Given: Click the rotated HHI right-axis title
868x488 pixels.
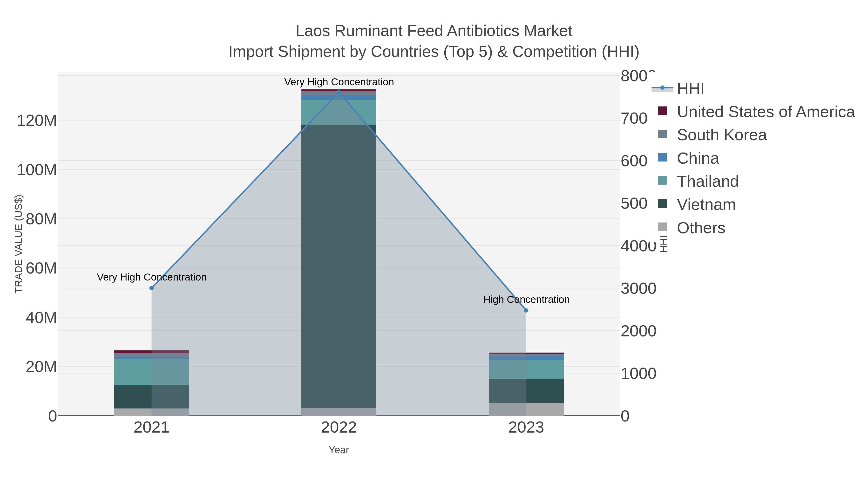Looking at the screenshot, I should tap(664, 244).
